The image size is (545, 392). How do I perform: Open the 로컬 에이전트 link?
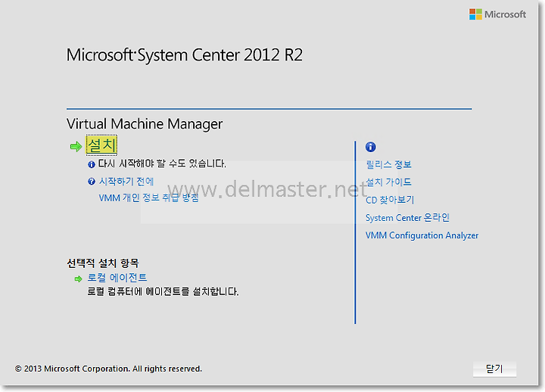[x=117, y=277]
